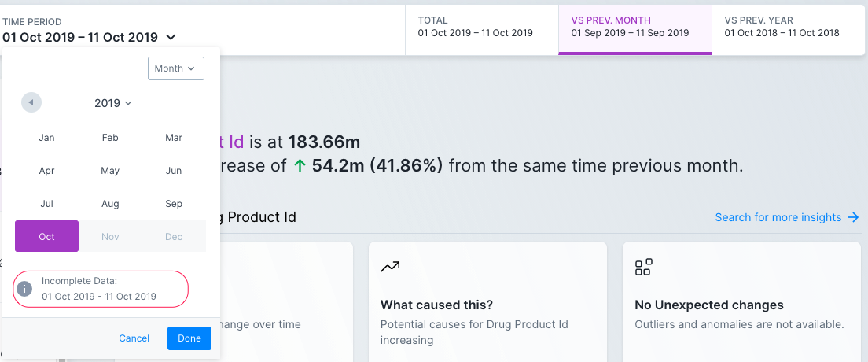Click the trending arrow insight icon
Screen dimensions: 868x362
click(x=390, y=267)
